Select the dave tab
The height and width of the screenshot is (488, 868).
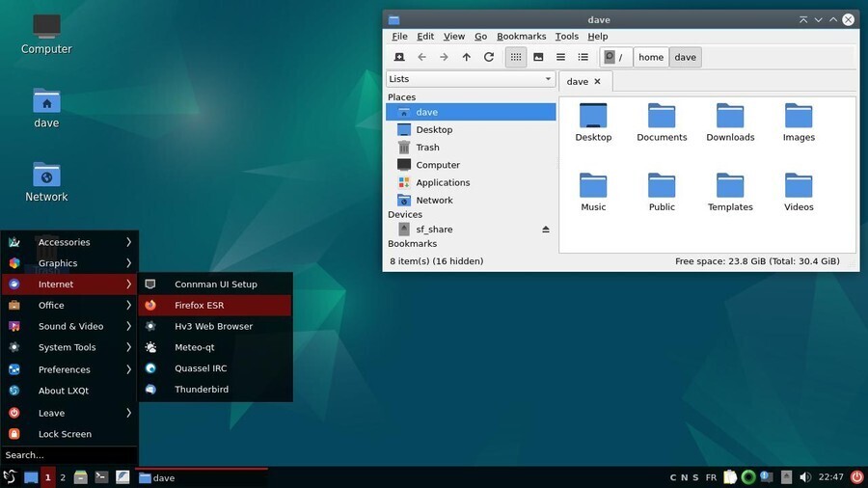click(x=578, y=81)
